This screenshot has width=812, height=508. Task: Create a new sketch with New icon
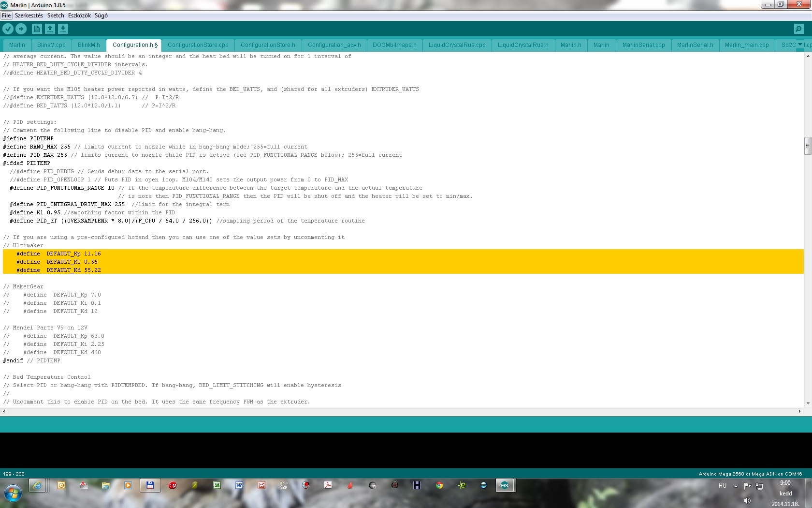(37, 29)
